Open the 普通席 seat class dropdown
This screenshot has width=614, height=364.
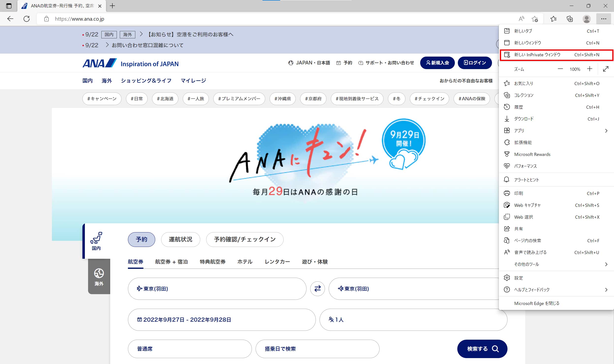[190, 349]
